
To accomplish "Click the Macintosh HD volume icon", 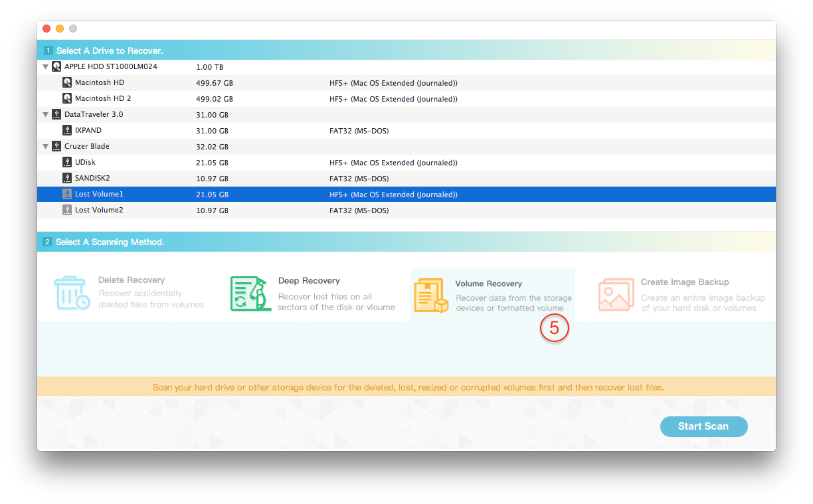I will point(67,82).
